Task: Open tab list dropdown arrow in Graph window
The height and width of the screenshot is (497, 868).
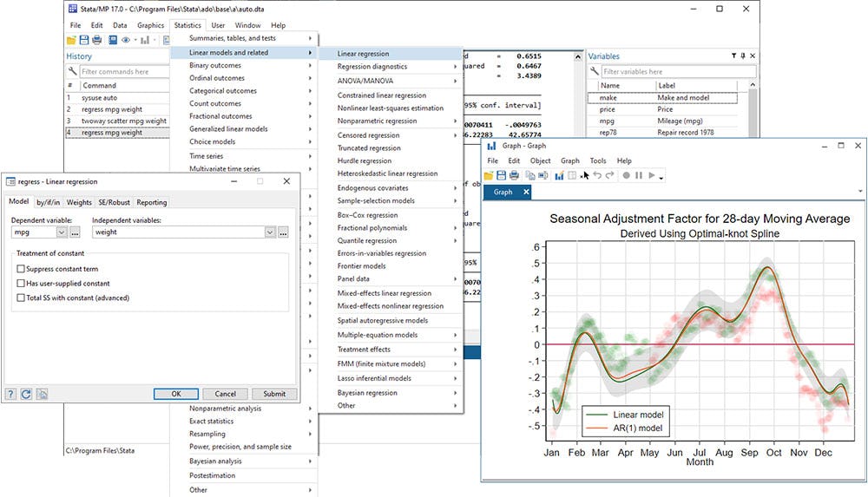Action: [x=860, y=192]
